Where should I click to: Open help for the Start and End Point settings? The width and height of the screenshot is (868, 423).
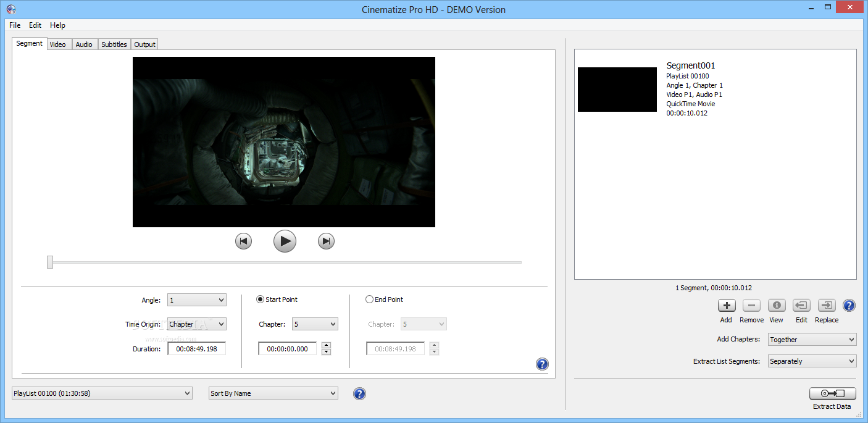coord(542,364)
